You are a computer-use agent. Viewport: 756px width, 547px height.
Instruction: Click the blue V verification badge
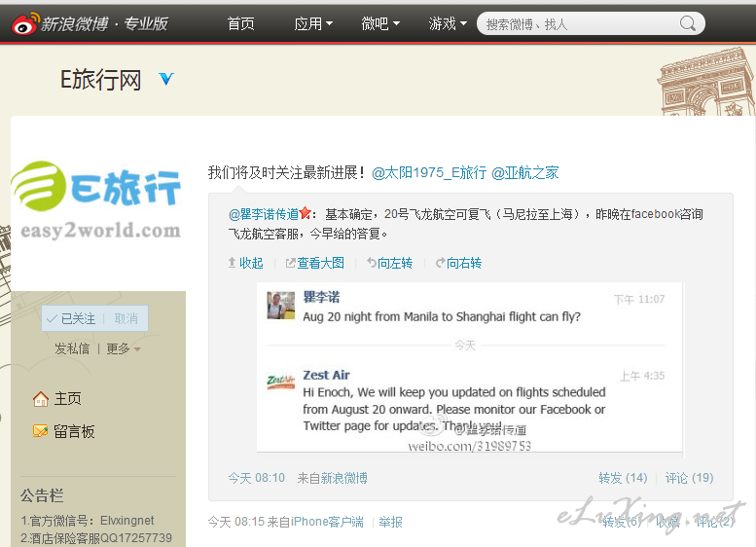pos(165,79)
